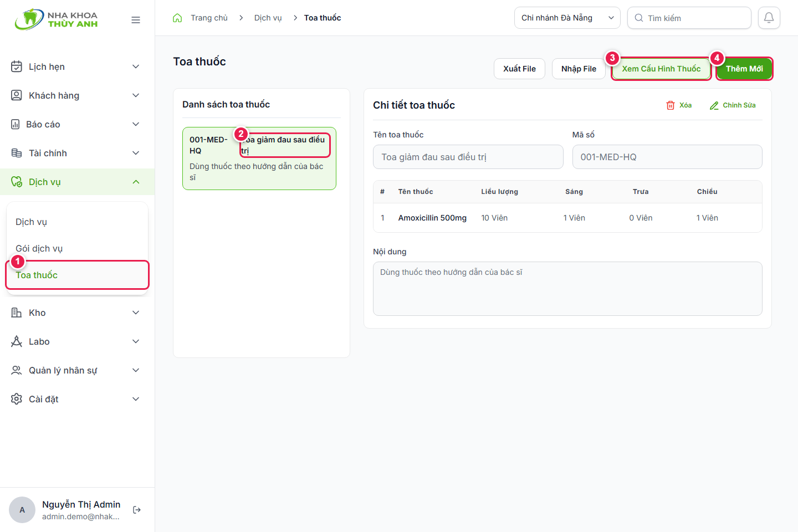Click the user avatar letter A

[22, 510]
